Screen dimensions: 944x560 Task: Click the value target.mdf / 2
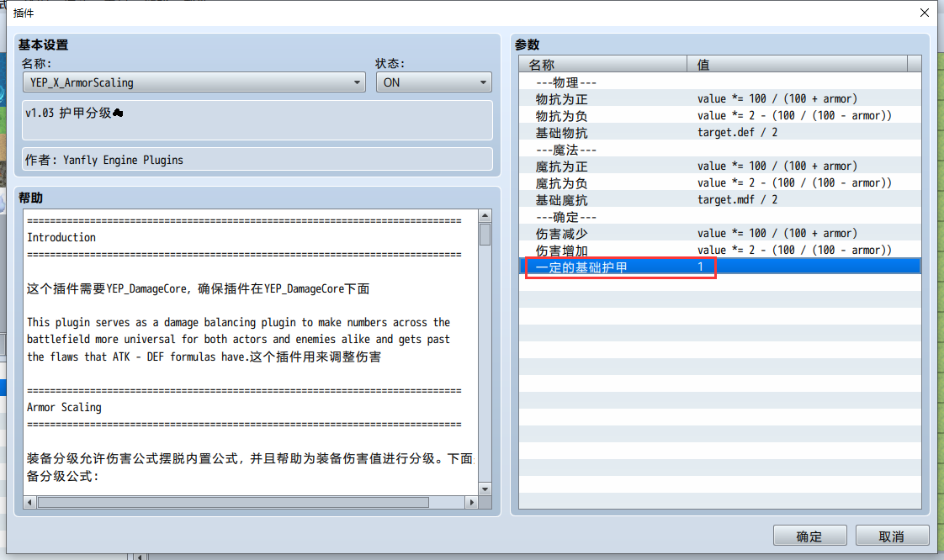tap(737, 199)
